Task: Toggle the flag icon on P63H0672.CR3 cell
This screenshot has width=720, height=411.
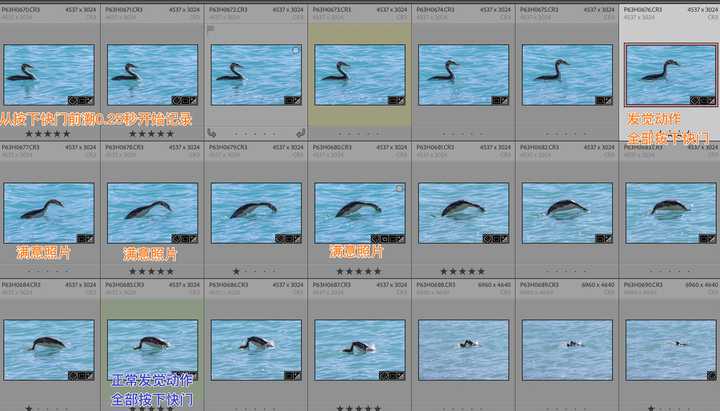Action: (x=211, y=28)
